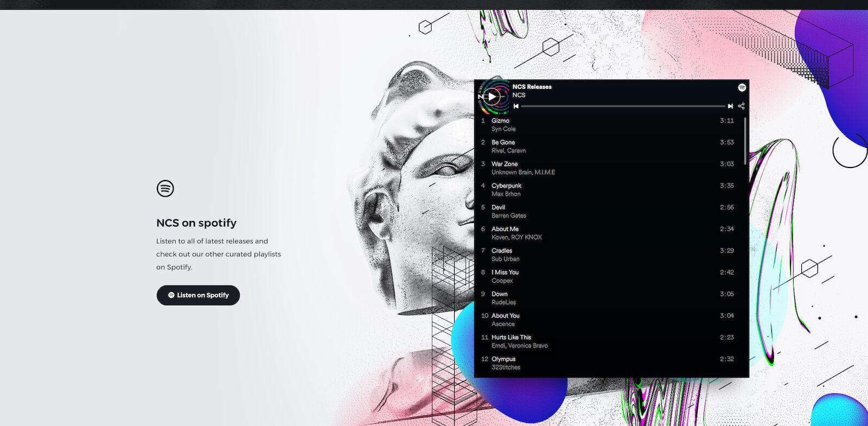This screenshot has height=426, width=868.
Task: Play Olympus by 32Stitches
Action: (503, 359)
